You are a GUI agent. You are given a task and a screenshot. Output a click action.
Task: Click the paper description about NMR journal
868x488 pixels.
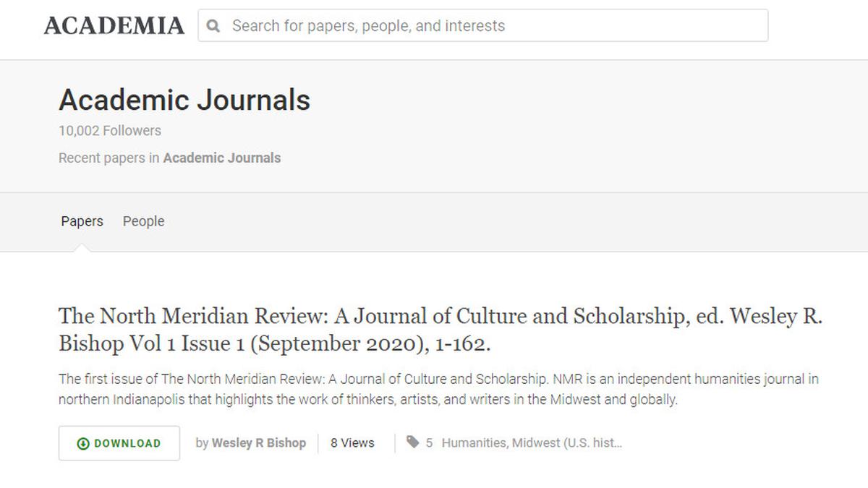[438, 389]
